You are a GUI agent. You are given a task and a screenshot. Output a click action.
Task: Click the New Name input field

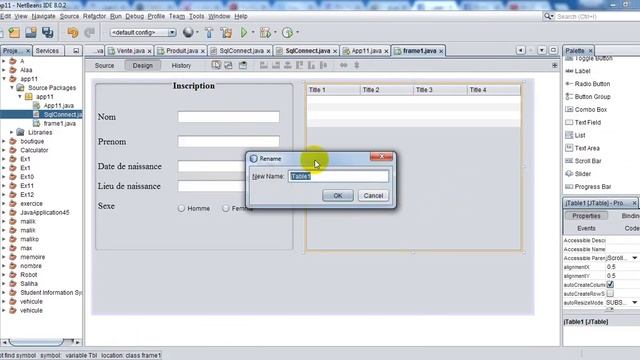pyautogui.click(x=338, y=176)
